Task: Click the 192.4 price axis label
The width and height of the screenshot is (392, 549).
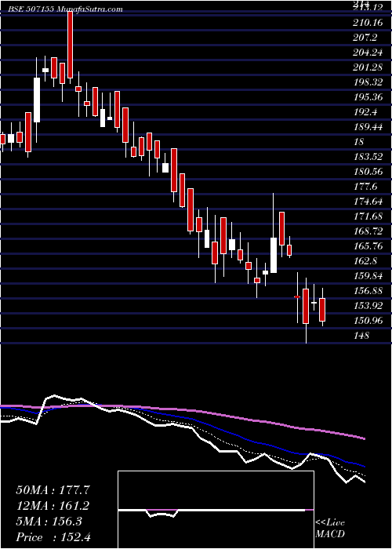Action: (x=366, y=112)
